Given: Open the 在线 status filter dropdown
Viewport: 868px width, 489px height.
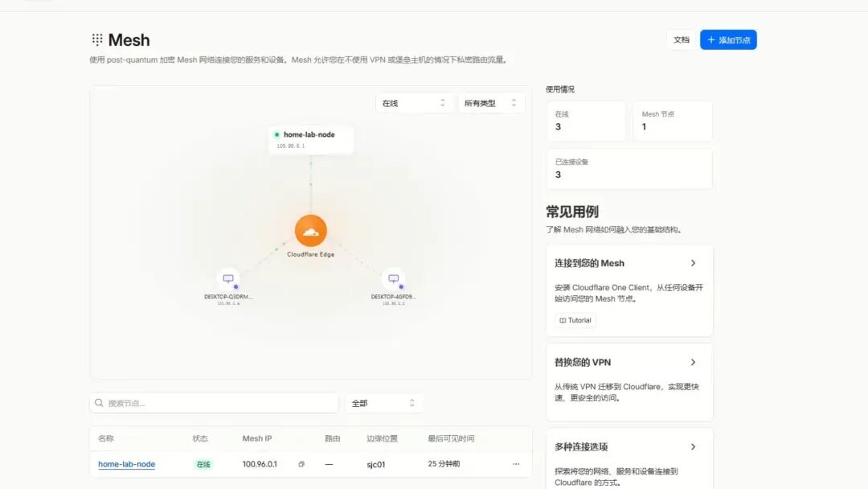Looking at the screenshot, I should point(414,103).
